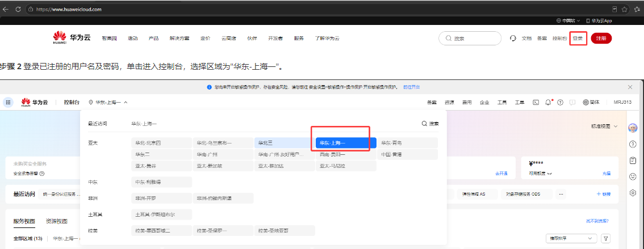
Task: Select region 华北-北京四
Action: click(161, 143)
